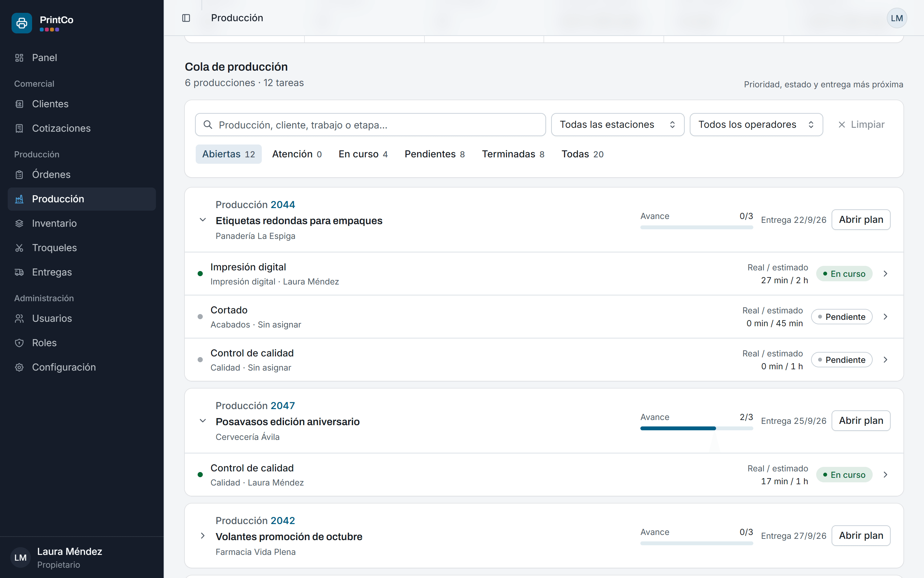Open Cortado task arrow

885,317
